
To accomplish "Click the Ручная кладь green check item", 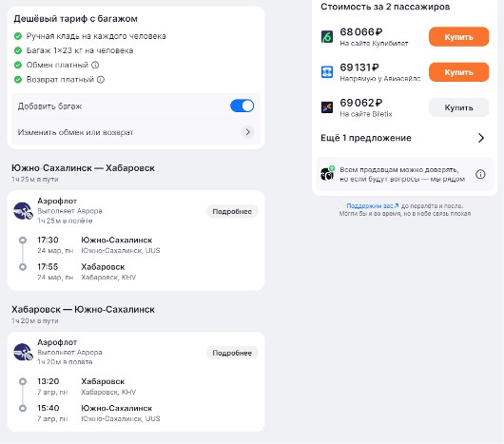I will pyautogui.click(x=18, y=36).
